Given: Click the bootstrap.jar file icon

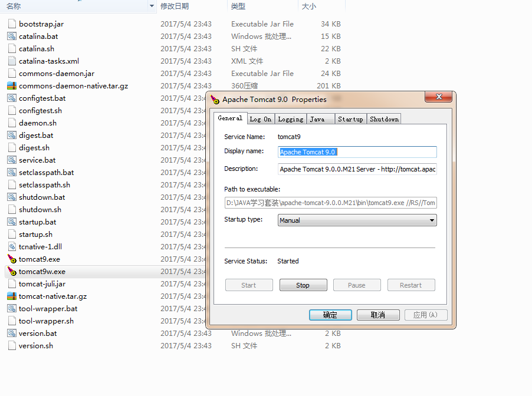Looking at the screenshot, I should point(12,24).
